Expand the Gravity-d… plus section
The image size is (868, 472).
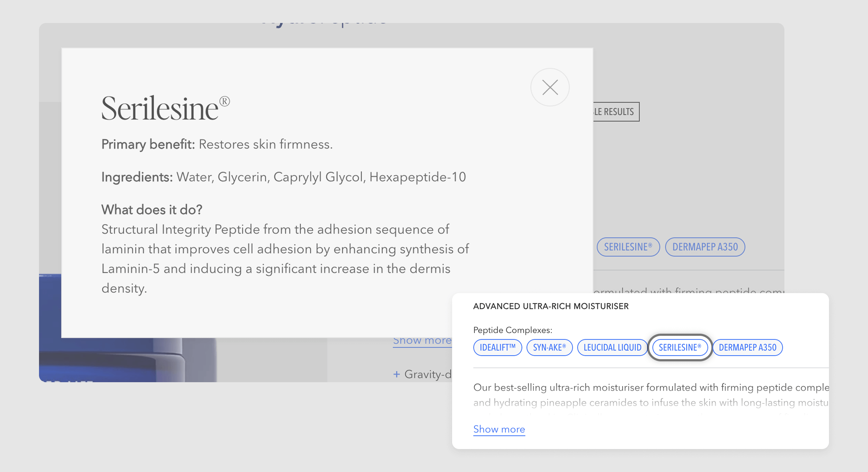pyautogui.click(x=428, y=374)
